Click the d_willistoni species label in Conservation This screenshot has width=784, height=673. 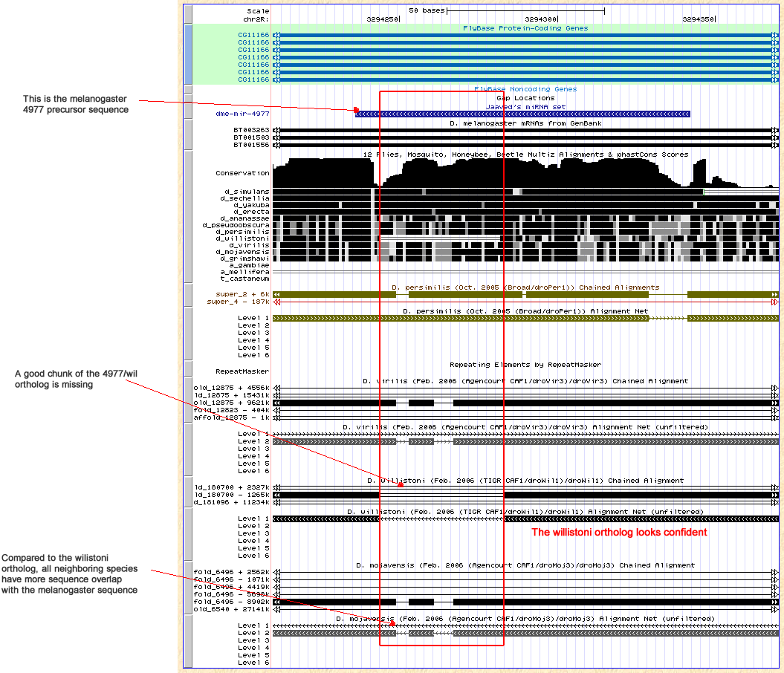point(243,238)
